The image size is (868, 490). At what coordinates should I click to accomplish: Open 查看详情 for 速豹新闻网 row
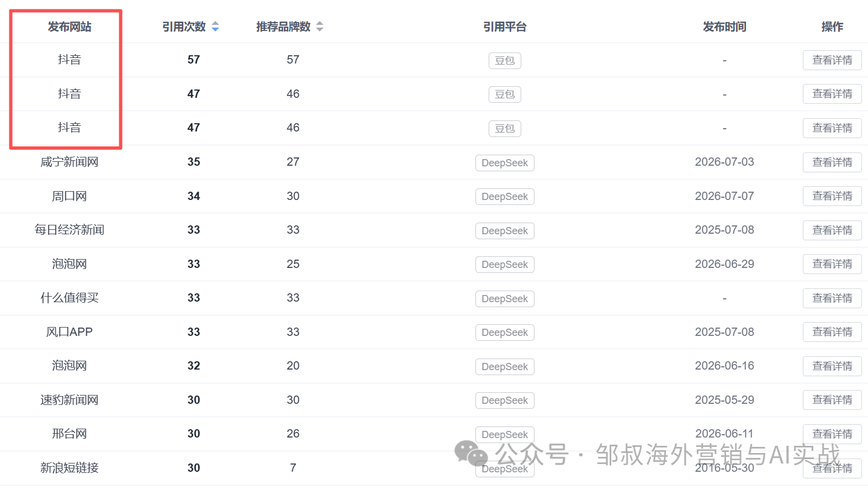point(832,400)
